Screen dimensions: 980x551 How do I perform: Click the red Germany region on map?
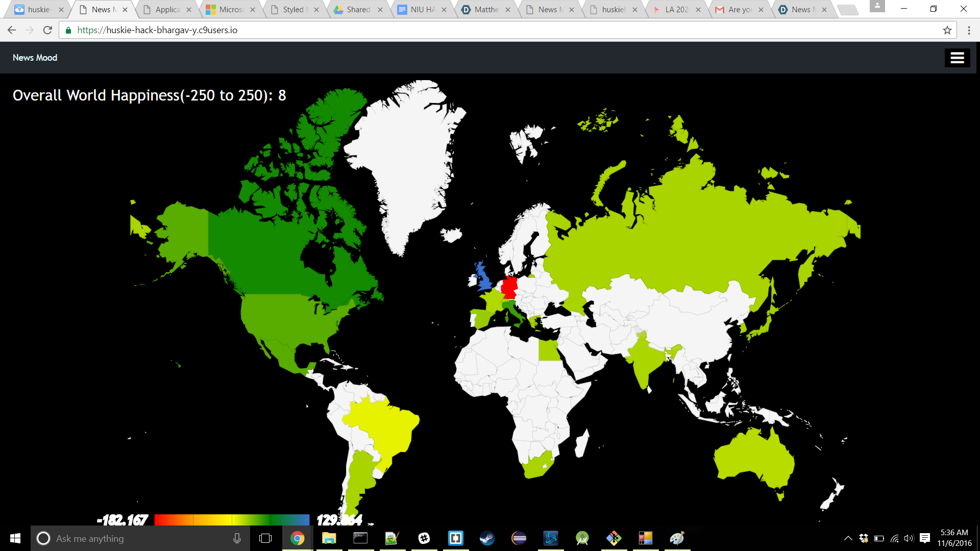pyautogui.click(x=509, y=287)
